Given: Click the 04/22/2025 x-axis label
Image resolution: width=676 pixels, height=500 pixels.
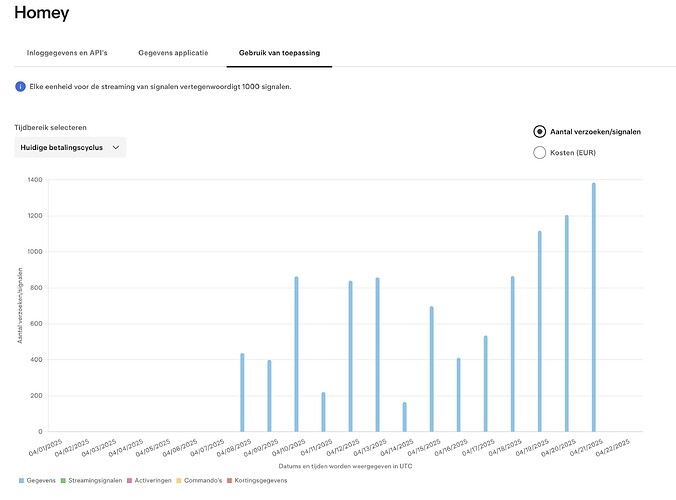Looking at the screenshot, I should (x=613, y=448).
